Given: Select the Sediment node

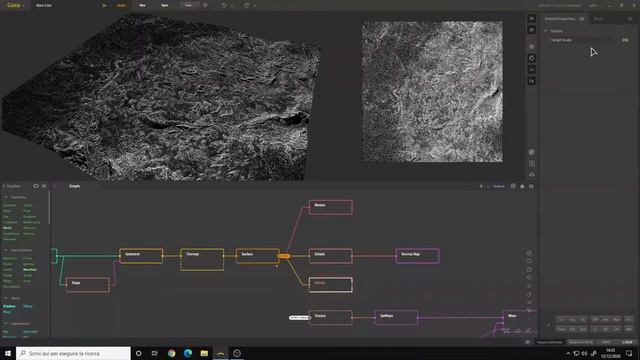Looking at the screenshot, I should click(x=141, y=256).
